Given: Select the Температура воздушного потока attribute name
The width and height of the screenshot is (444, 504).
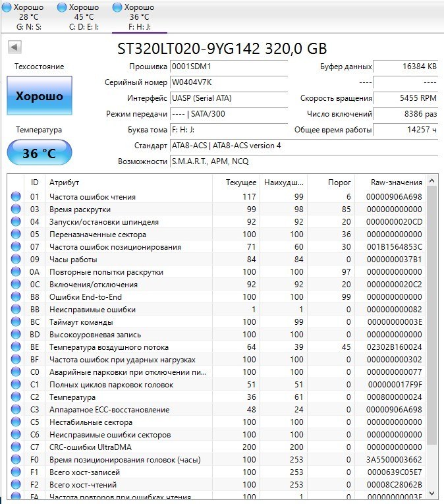Looking at the screenshot, I should tap(109, 347).
